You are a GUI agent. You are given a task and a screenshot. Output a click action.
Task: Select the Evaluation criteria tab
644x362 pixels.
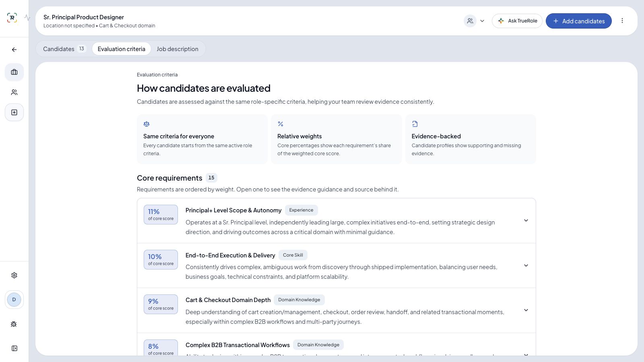121,49
